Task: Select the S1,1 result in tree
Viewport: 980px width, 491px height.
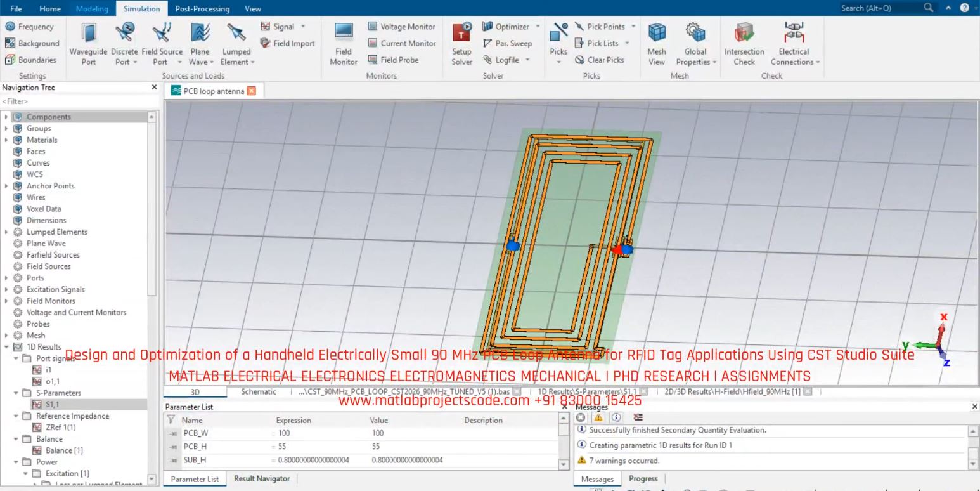Action: pyautogui.click(x=52, y=404)
